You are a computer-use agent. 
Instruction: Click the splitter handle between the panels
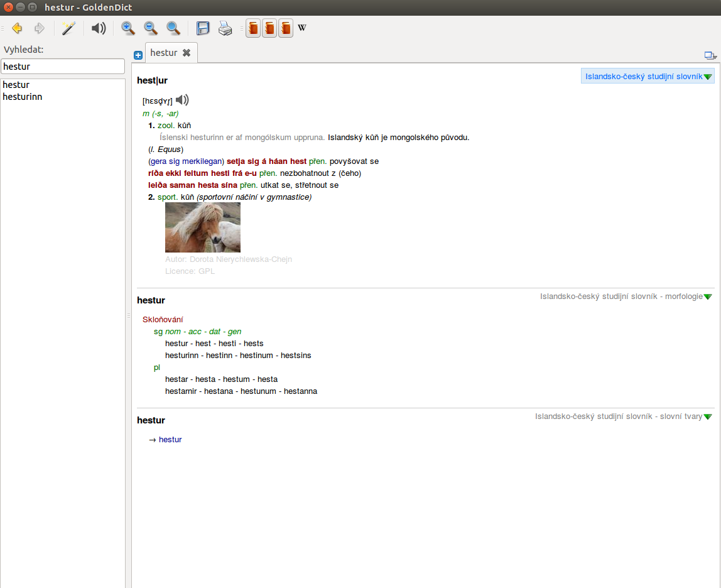point(128,315)
